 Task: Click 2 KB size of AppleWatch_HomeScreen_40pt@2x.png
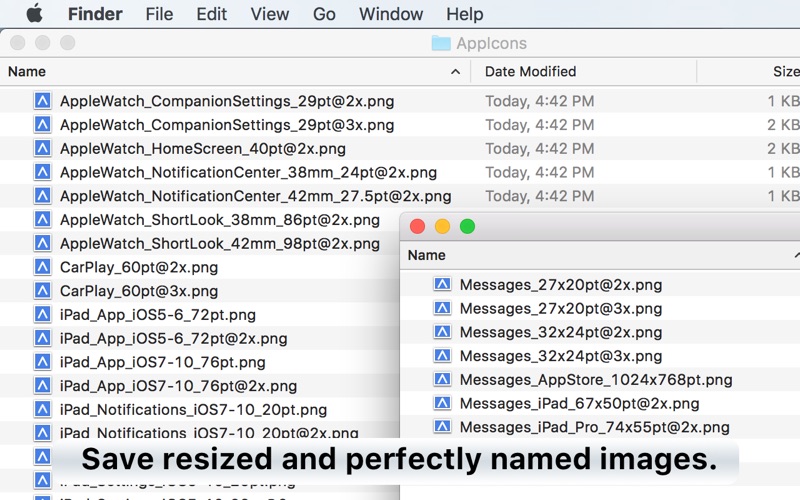[x=783, y=148]
